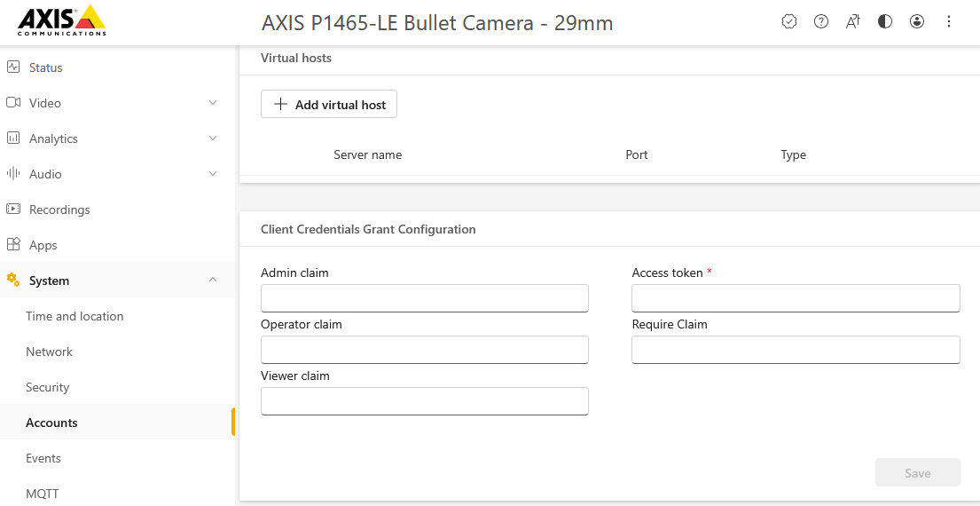Select the Accounts menu item

(x=117, y=423)
